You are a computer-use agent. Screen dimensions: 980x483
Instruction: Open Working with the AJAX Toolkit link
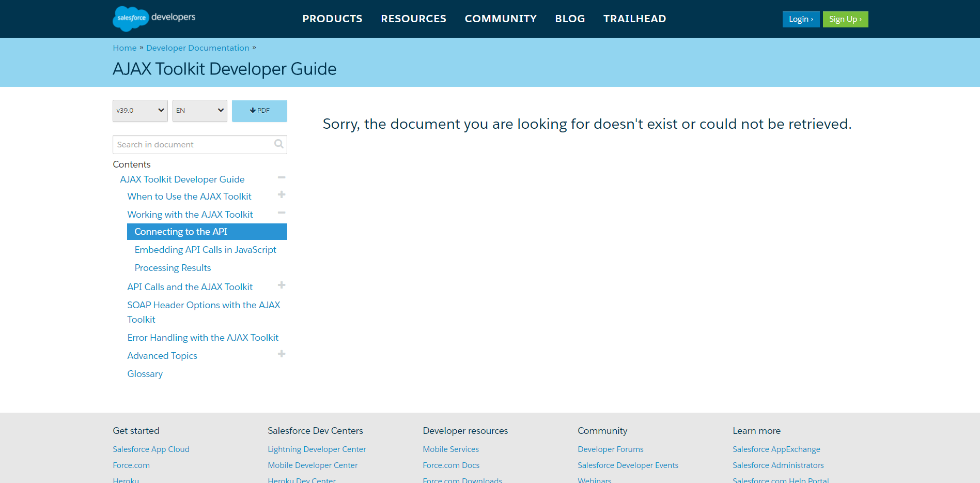point(190,215)
